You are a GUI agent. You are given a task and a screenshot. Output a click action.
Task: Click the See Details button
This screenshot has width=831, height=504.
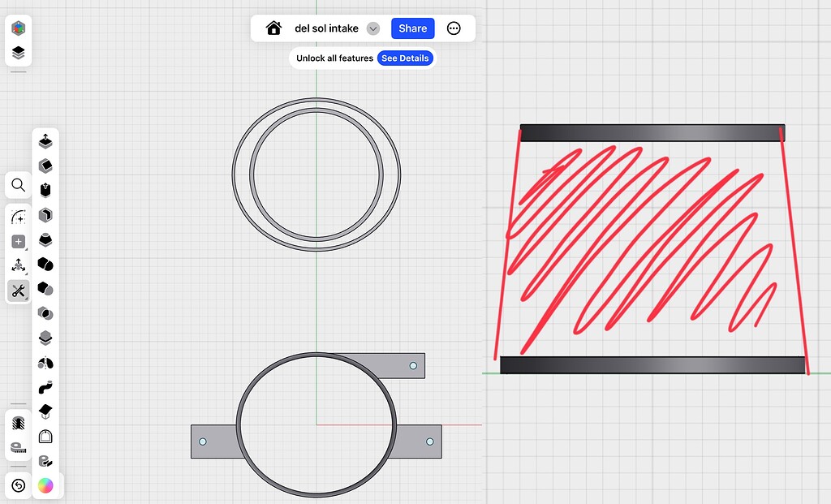tap(405, 58)
